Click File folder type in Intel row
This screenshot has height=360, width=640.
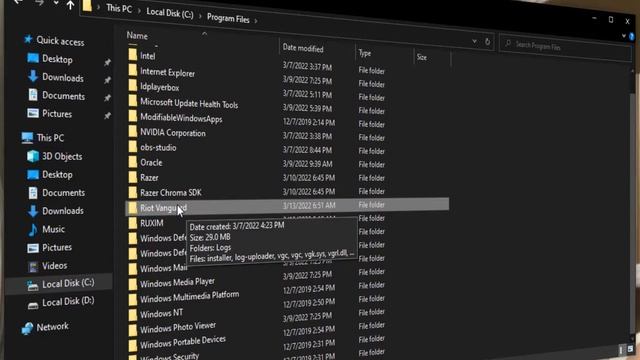(x=371, y=71)
